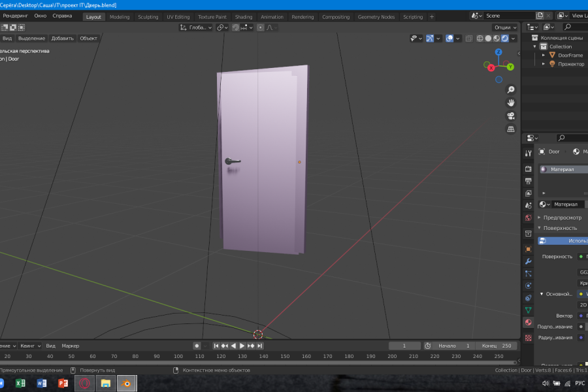Click the zoom view magnifier icon
The height and width of the screenshot is (392, 588).
pos(511,90)
